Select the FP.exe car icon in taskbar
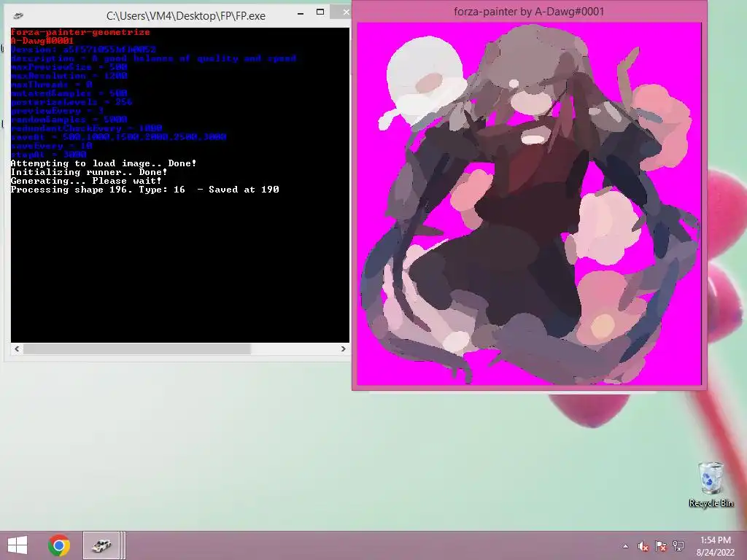747x560 pixels. click(101, 545)
